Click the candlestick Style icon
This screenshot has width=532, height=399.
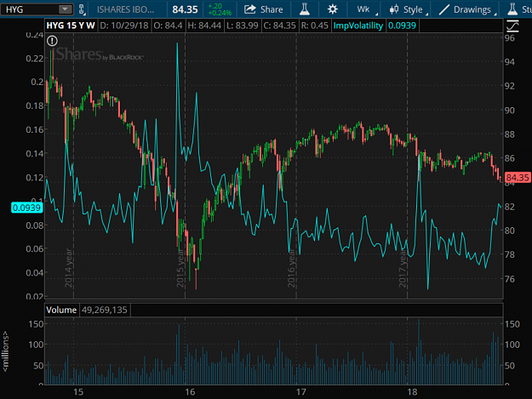point(394,9)
